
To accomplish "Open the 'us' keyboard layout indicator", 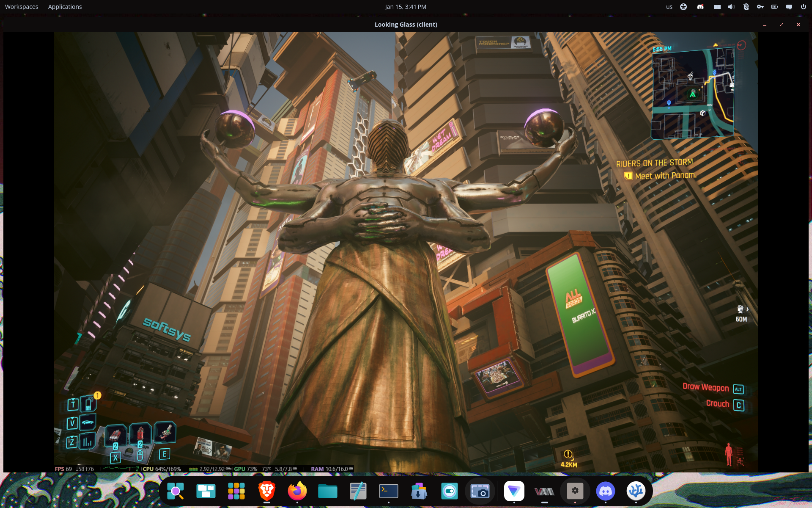I will pos(669,7).
